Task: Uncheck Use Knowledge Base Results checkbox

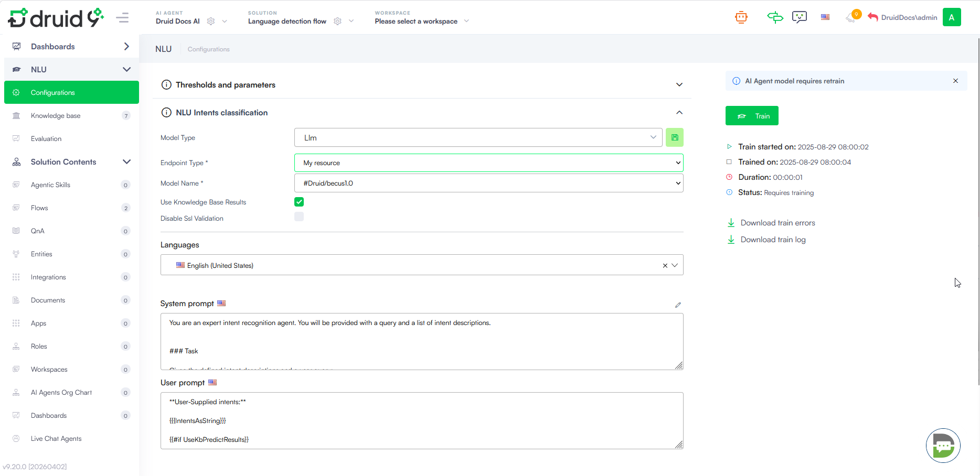Action: 299,202
